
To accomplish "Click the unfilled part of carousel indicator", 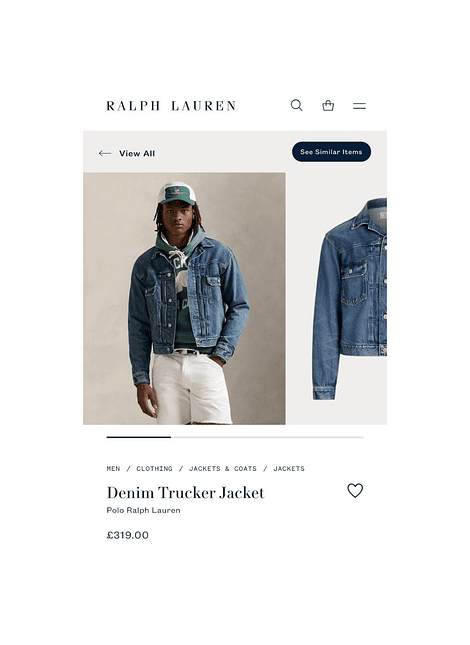I will [x=267, y=437].
